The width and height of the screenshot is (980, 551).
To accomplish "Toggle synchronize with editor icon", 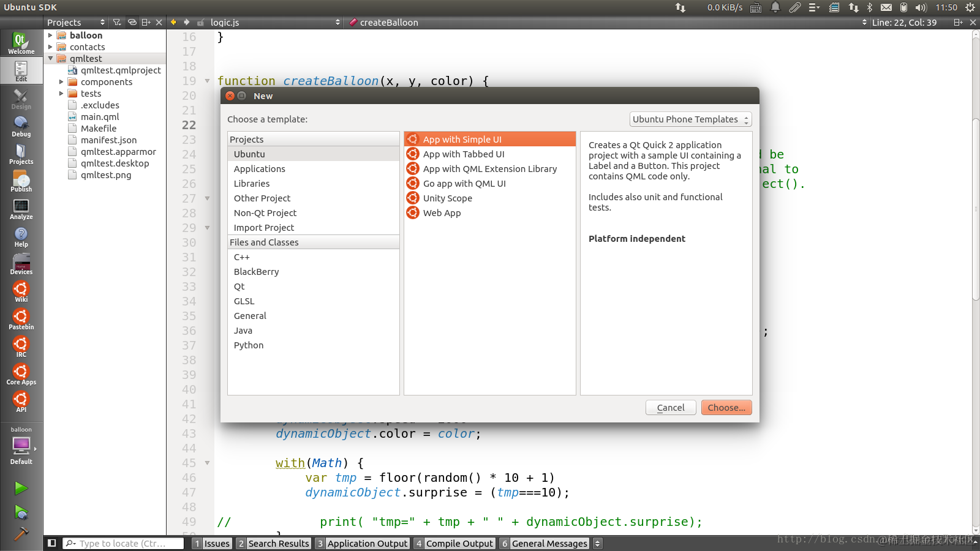I will coord(132,22).
